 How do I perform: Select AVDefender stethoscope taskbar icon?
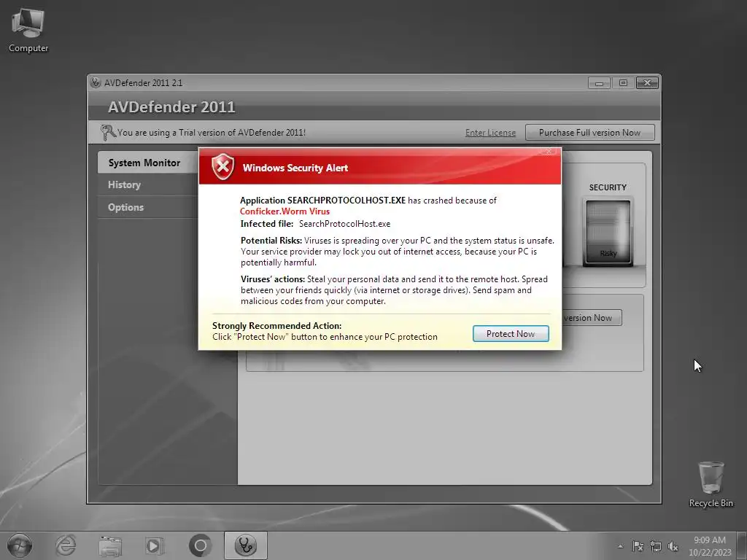(x=245, y=545)
